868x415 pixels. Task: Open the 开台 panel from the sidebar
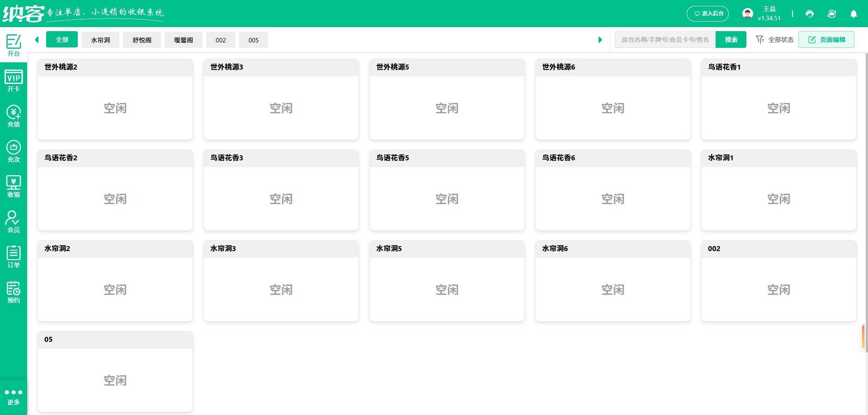point(14,45)
